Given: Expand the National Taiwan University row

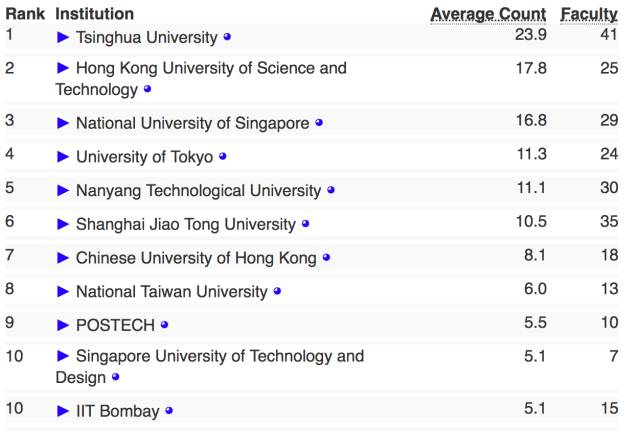Looking at the screenshot, I should (63, 292).
